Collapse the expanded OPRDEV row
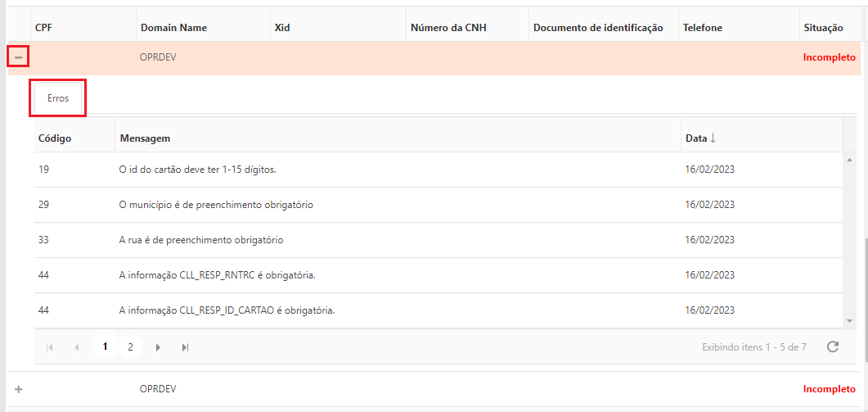 point(18,57)
